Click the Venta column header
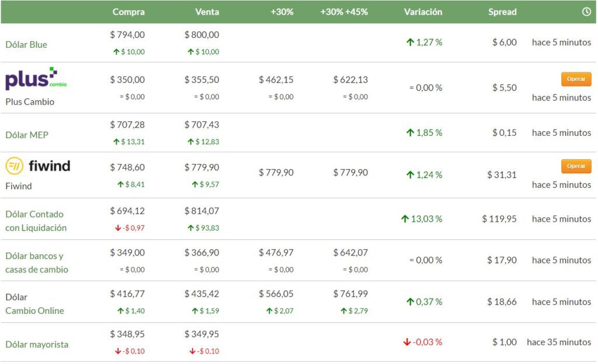The image size is (598, 364). coord(207,12)
